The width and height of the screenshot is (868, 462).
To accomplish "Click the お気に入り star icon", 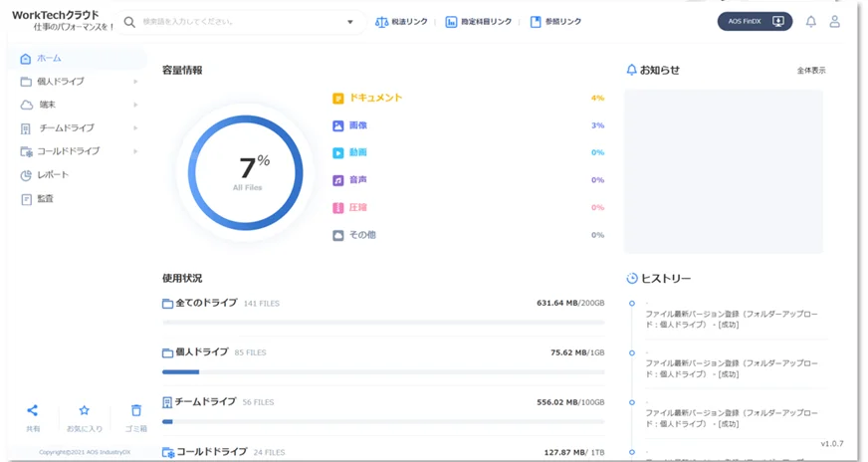I will pos(85,410).
